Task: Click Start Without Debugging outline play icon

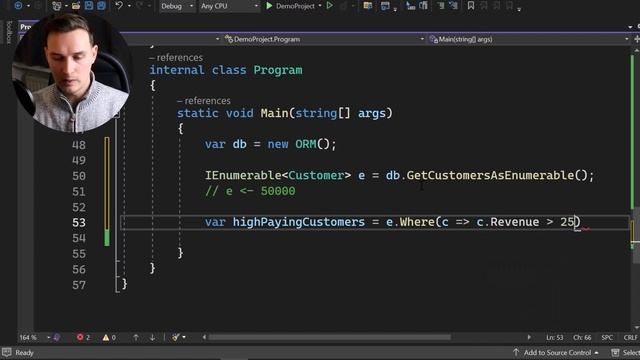Action: coord(329,6)
